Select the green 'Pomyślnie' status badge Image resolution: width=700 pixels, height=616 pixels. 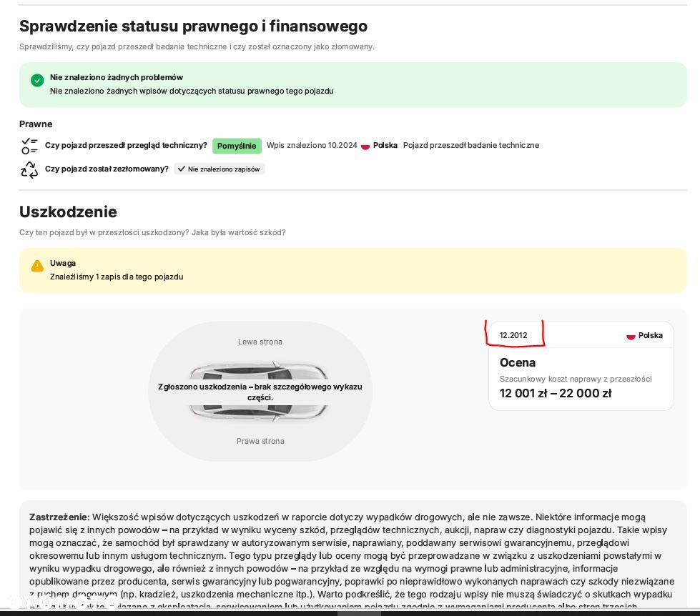point(237,146)
